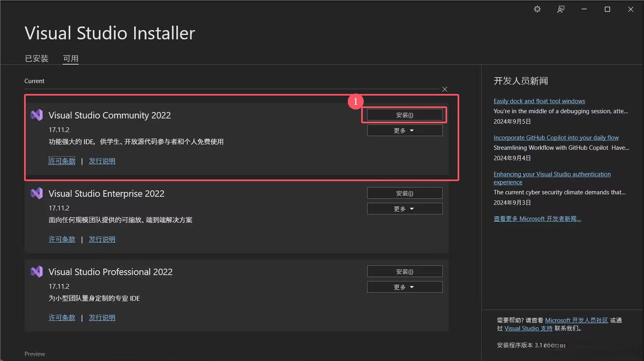Open 发行说明 link for Community 2022
The image size is (644, 361).
click(102, 161)
